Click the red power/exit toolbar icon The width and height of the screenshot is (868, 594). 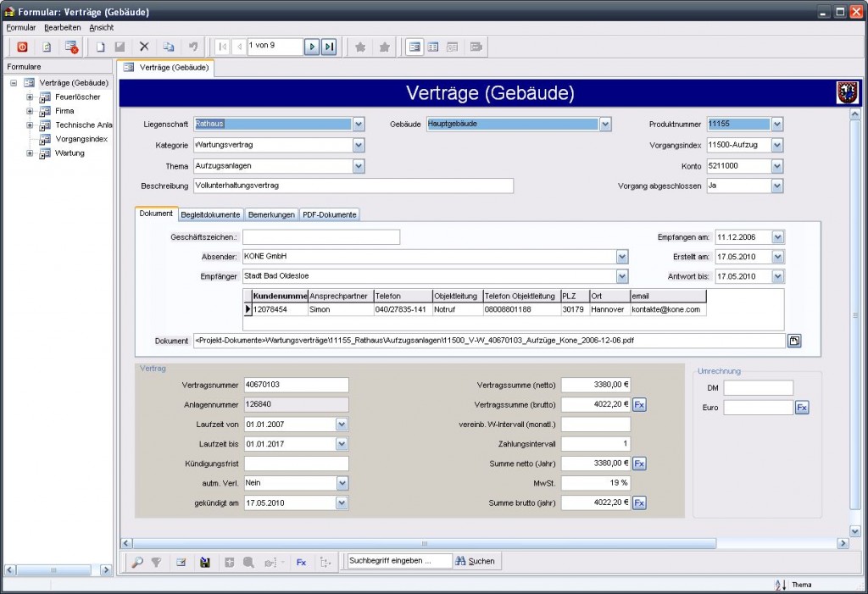[23, 47]
